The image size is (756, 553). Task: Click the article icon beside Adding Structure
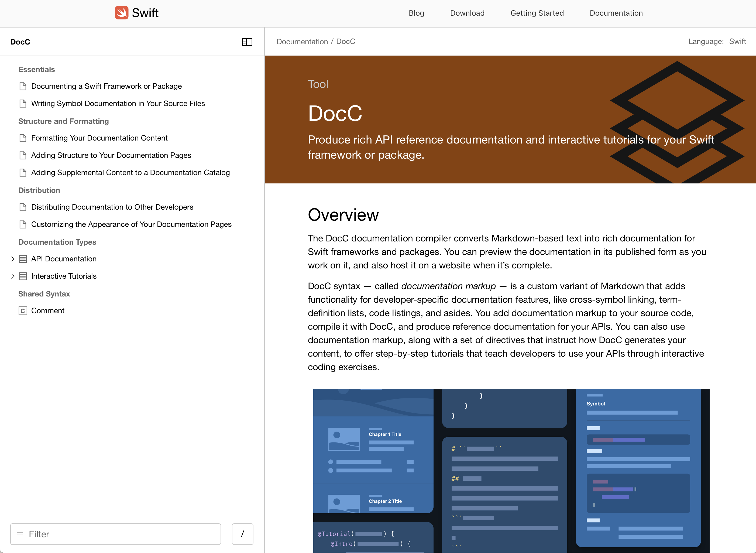click(23, 155)
